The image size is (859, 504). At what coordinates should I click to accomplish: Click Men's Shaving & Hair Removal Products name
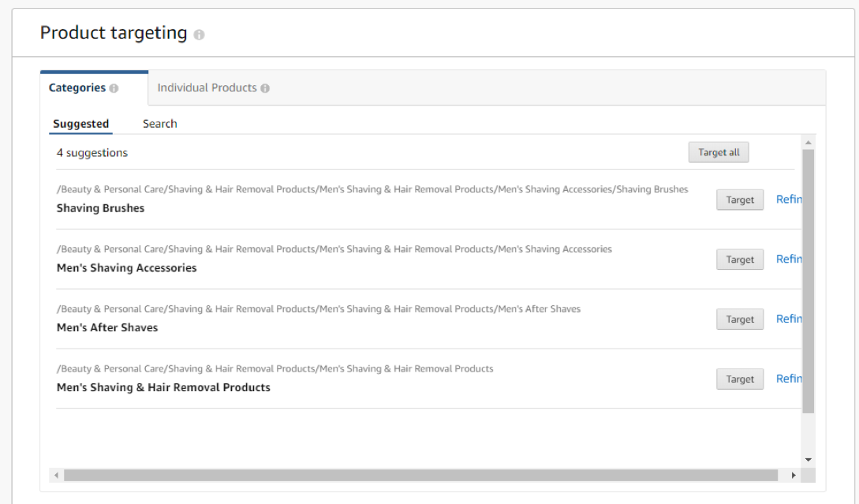click(163, 387)
